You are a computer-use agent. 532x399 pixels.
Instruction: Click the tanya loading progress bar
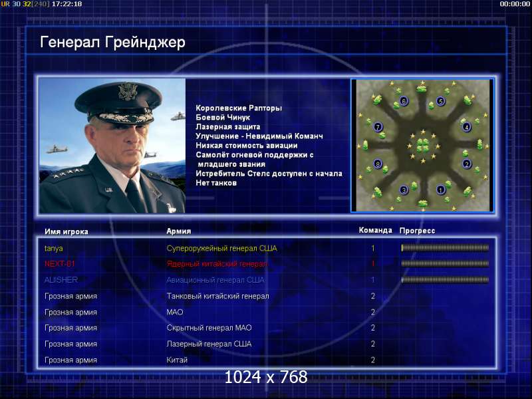click(x=445, y=248)
